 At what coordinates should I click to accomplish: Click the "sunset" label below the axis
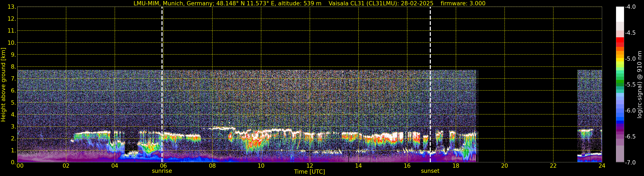(430, 171)
